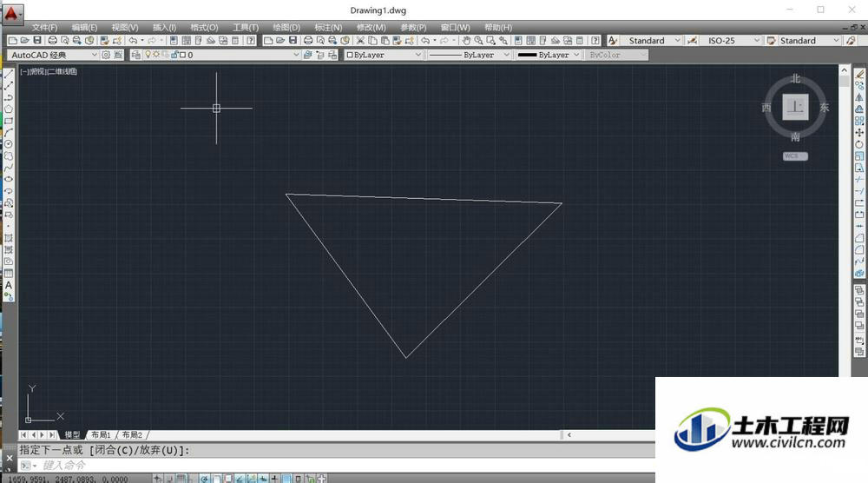Click the 上 top face of ViewCube

coord(795,107)
